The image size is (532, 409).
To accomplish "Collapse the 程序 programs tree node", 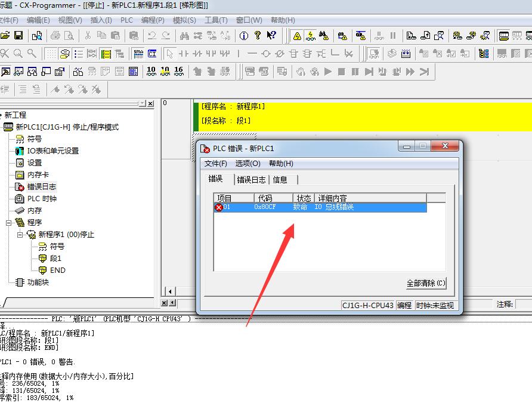I will [9, 222].
